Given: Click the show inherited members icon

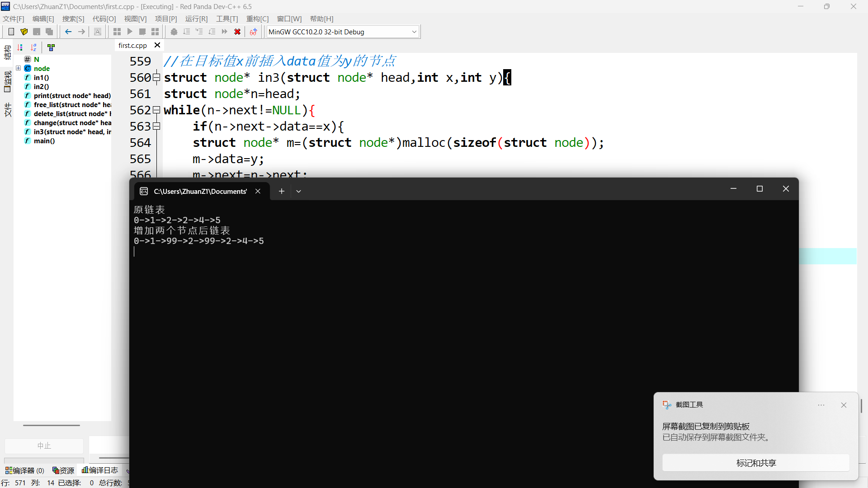Looking at the screenshot, I should point(51,47).
